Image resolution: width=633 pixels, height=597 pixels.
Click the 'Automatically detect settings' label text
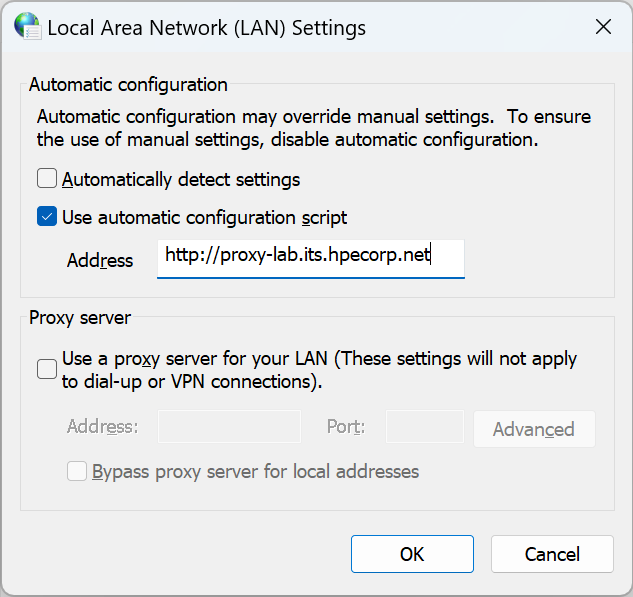coord(181,180)
